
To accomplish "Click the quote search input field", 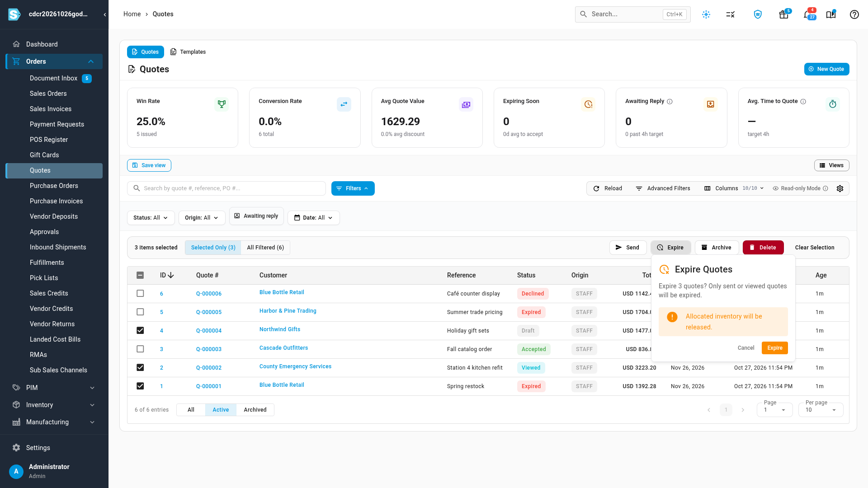I will coord(226,188).
